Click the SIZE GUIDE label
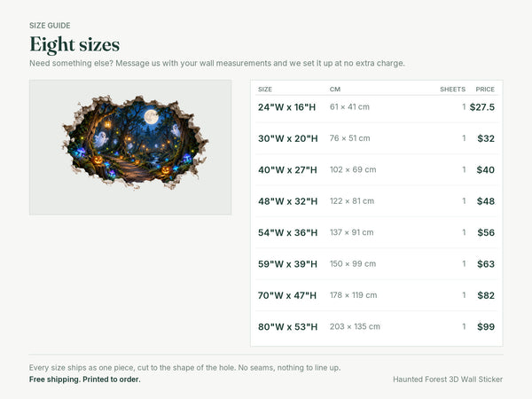532x399 pixels. click(50, 26)
